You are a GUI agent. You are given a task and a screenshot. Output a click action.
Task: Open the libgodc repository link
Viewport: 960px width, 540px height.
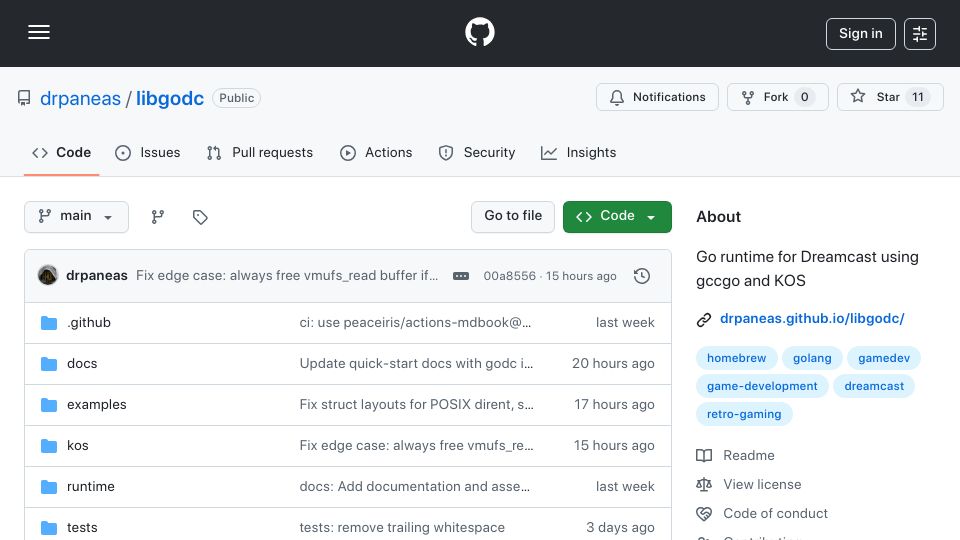[x=170, y=99]
